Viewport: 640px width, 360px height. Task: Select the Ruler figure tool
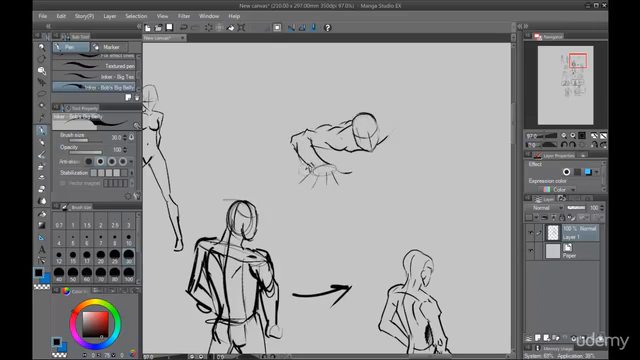42,238
